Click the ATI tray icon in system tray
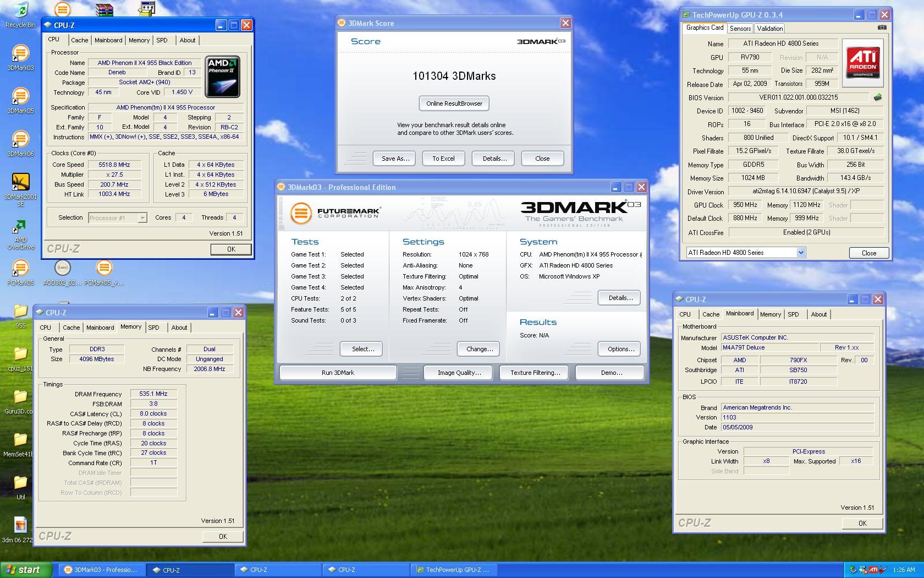924x578 pixels. tap(873, 570)
